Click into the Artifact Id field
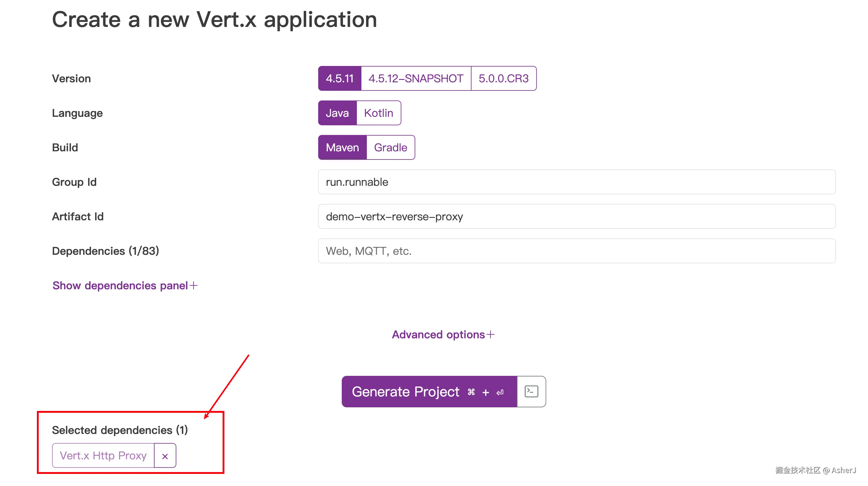This screenshot has width=868, height=486. 576,217
